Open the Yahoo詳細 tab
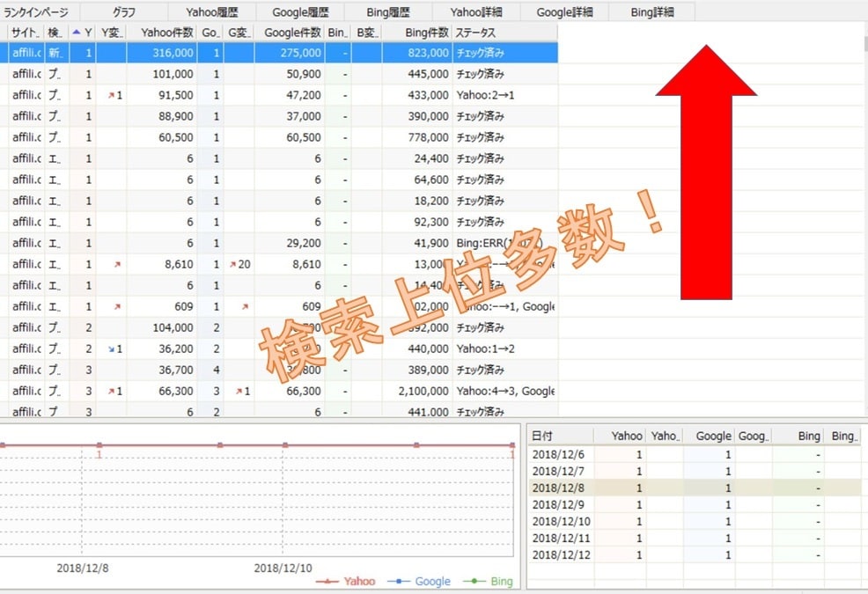Image resolution: width=868 pixels, height=594 pixels. point(476,11)
